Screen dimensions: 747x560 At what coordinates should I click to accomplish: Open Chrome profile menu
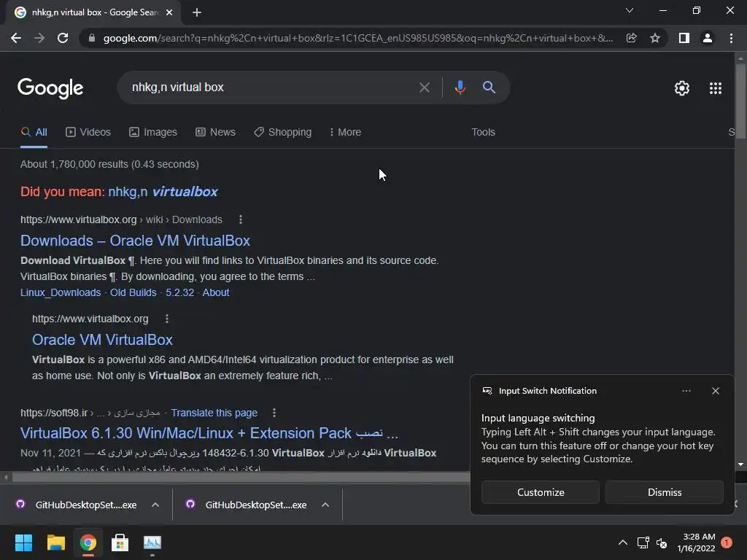pyautogui.click(x=708, y=38)
